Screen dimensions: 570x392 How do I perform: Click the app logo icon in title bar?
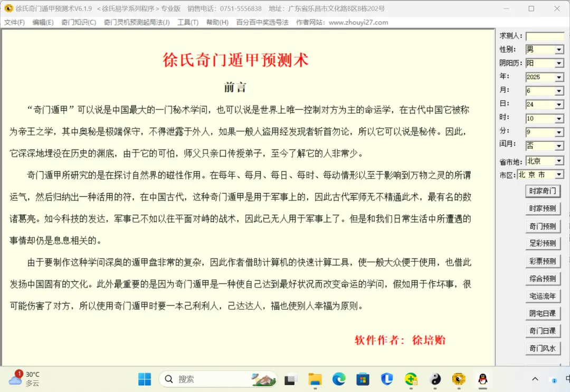[9, 8]
